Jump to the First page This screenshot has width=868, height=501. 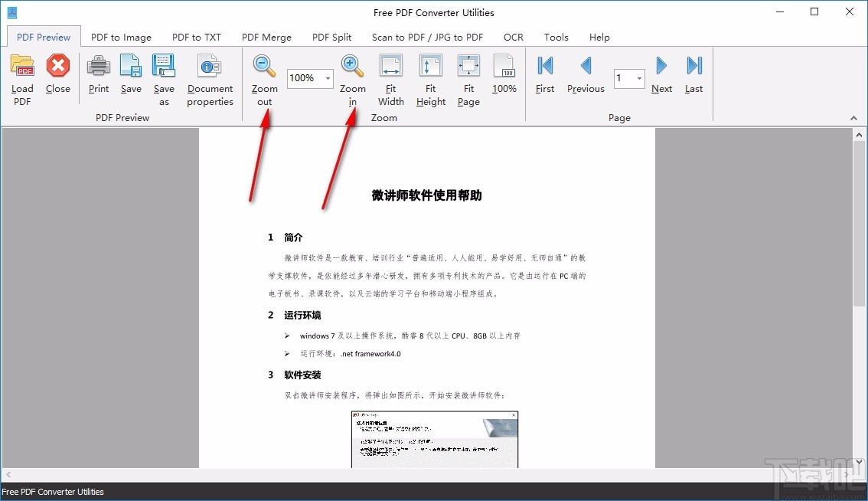click(544, 75)
